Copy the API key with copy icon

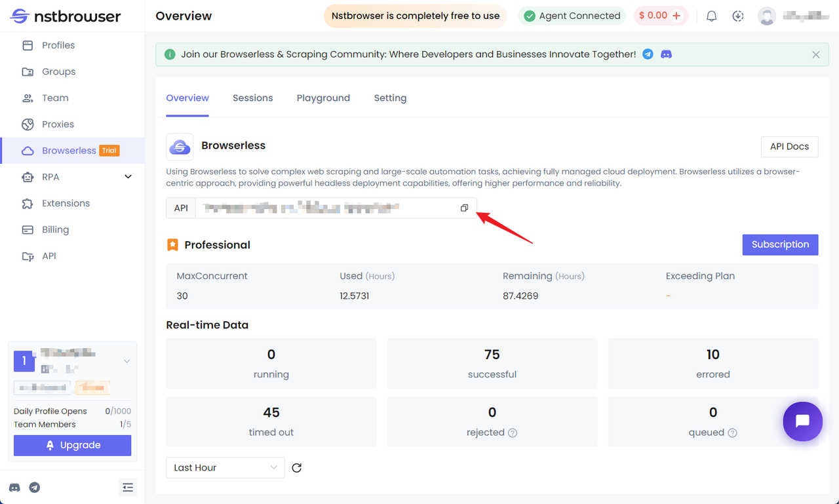click(x=464, y=208)
